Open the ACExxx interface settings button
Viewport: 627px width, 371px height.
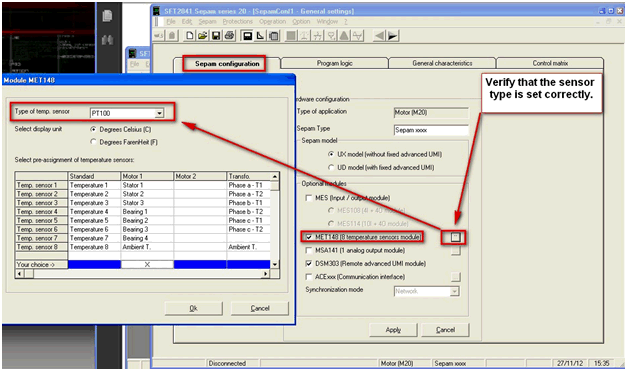point(455,277)
